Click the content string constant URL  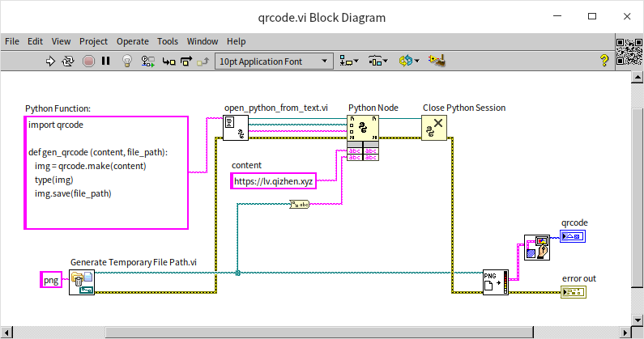pos(273,182)
